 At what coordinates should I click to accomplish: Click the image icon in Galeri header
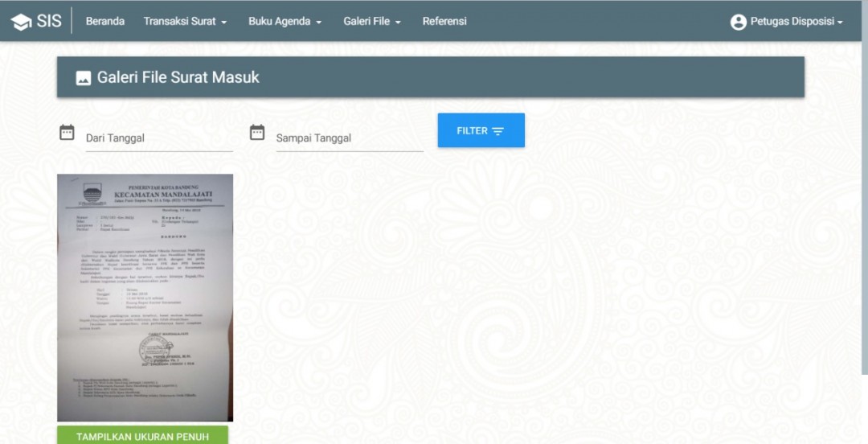pyautogui.click(x=84, y=78)
